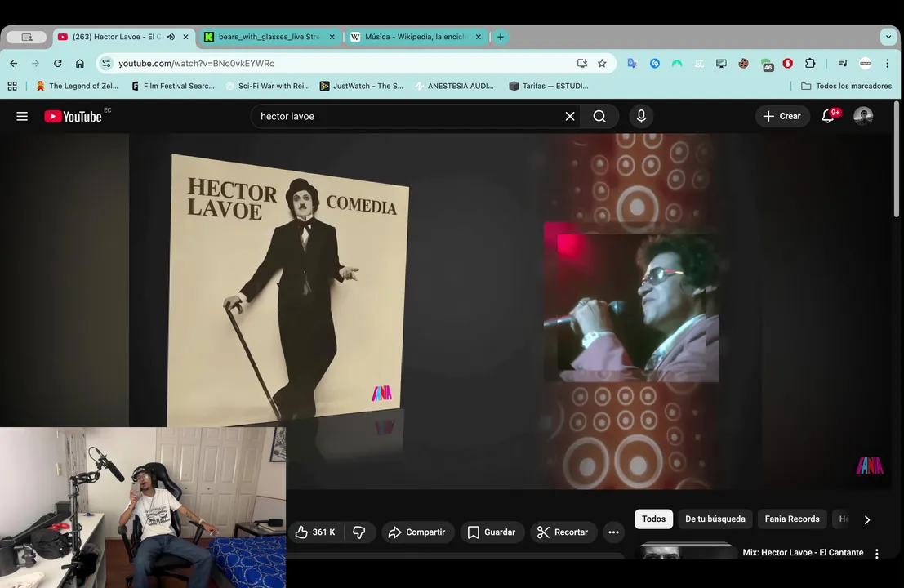Open Chrome profile avatar in toolbar

pyautogui.click(x=866, y=64)
